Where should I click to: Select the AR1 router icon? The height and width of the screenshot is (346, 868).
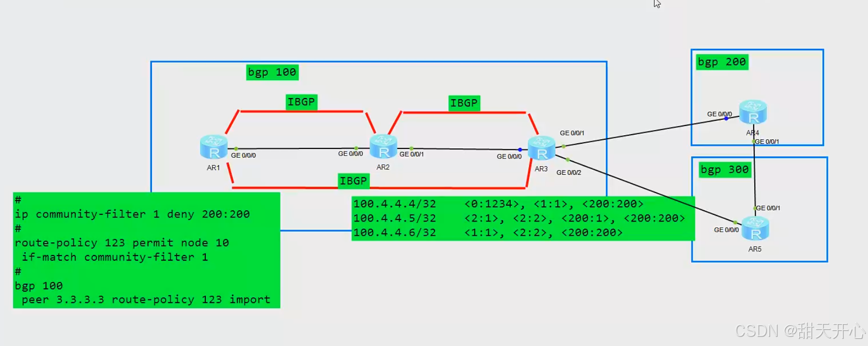[x=214, y=147]
